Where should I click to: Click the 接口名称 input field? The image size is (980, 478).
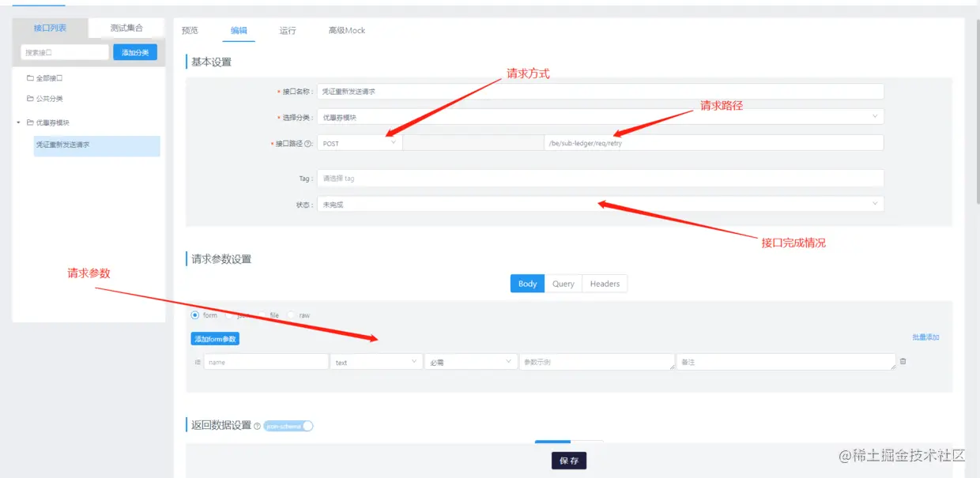point(600,91)
